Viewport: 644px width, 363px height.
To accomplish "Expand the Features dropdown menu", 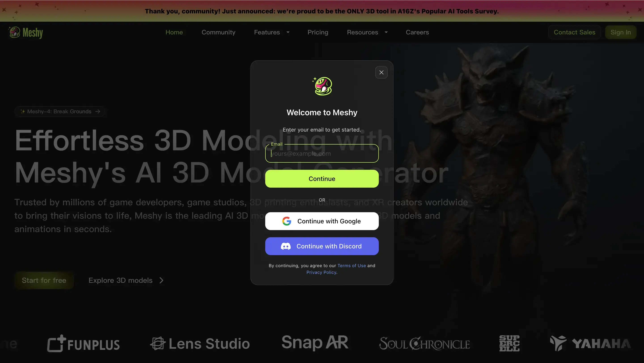I will pyautogui.click(x=271, y=32).
